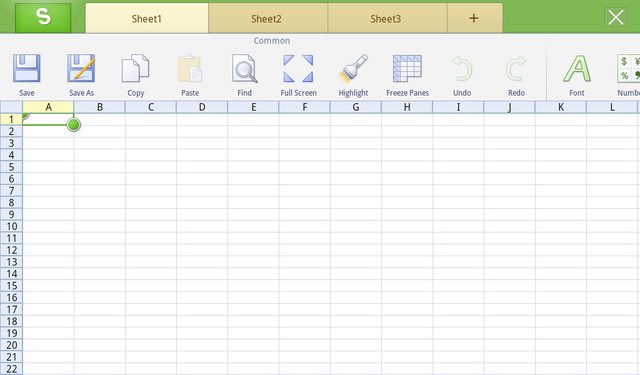Toggle the Highlight flashlight tool
The width and height of the screenshot is (640, 375).
353,69
